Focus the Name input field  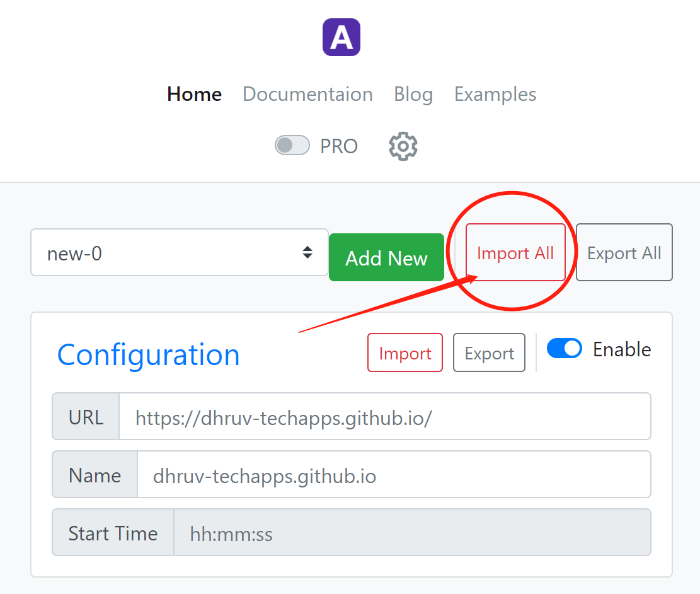[394, 475]
